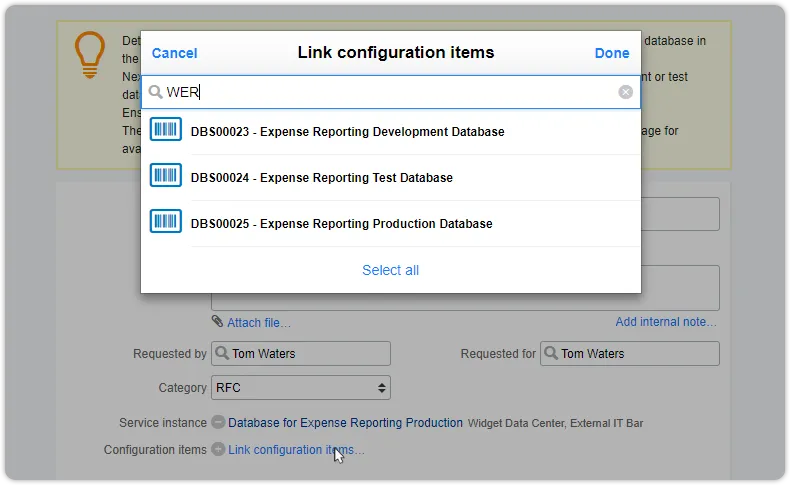790x485 pixels.
Task: Click the plus icon beside Configuration items
Action: tap(218, 449)
